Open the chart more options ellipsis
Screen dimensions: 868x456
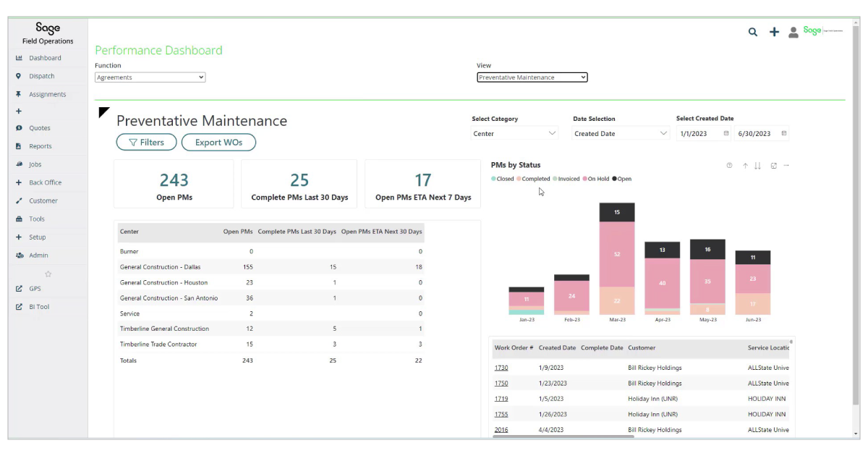[786, 166]
